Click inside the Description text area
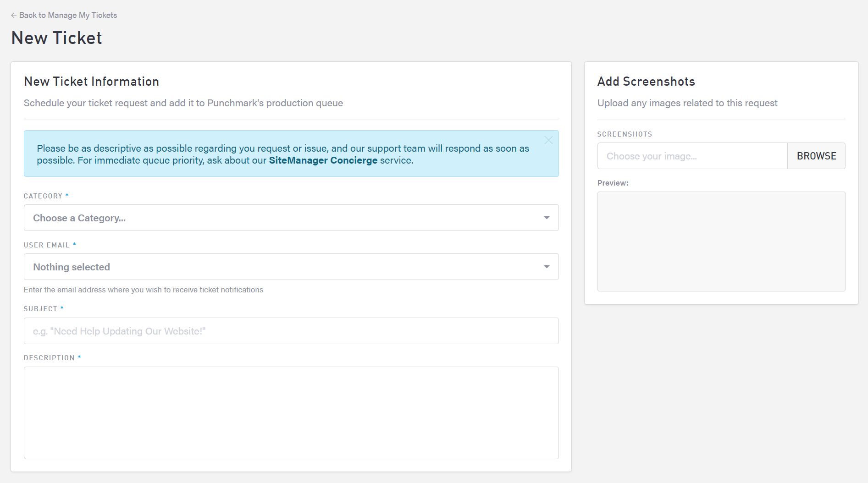 [291, 412]
